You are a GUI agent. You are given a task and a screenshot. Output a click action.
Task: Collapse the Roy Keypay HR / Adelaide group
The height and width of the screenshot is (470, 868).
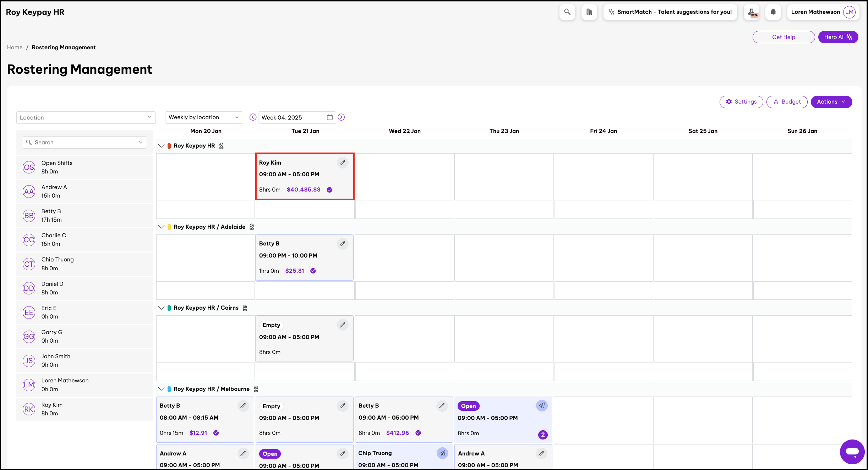pyautogui.click(x=162, y=227)
